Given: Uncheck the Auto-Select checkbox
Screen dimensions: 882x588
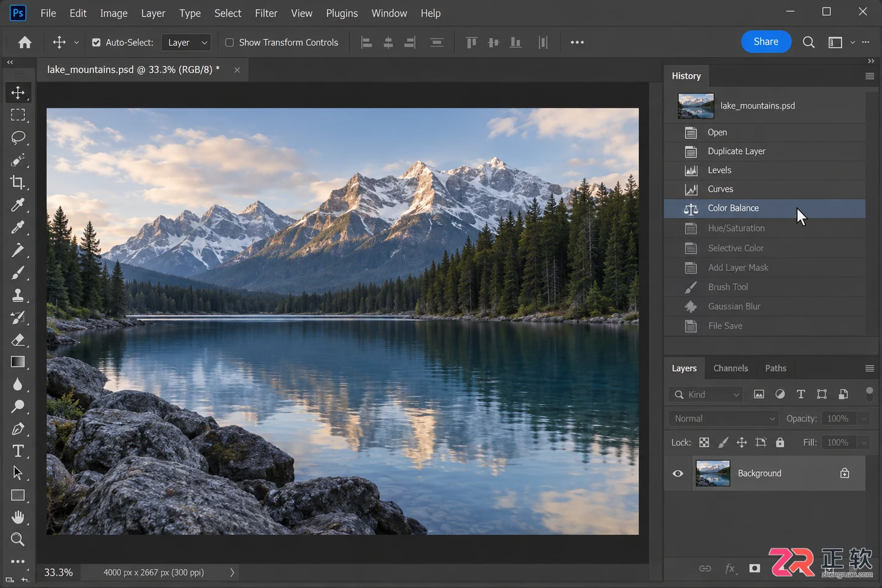Looking at the screenshot, I should (x=96, y=42).
